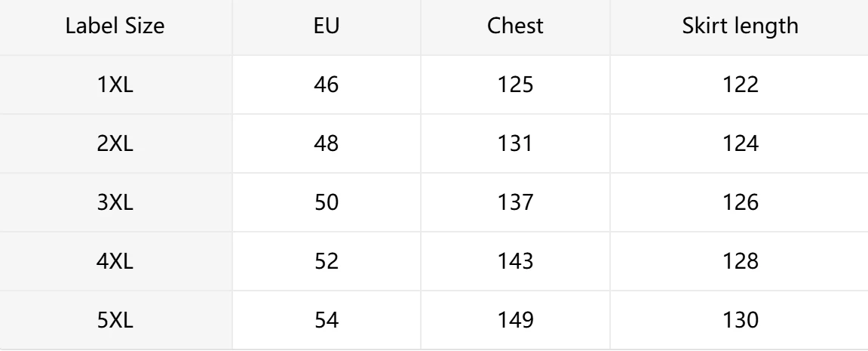Select the EU column header
Viewport: 868px width, 351px height.
pyautogui.click(x=326, y=26)
